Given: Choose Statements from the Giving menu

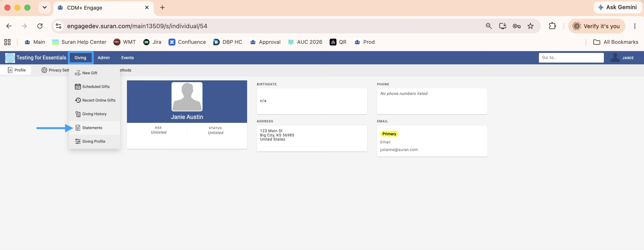Looking at the screenshot, I should click(94, 128).
